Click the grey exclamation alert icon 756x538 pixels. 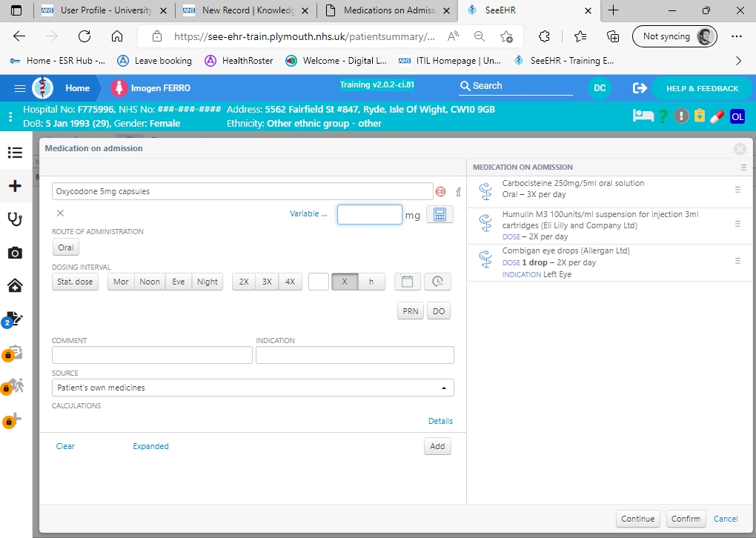click(681, 116)
